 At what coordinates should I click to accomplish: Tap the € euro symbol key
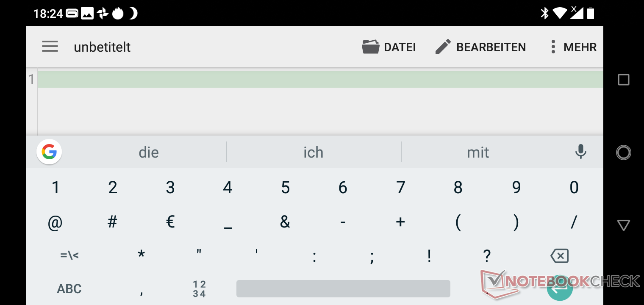click(x=170, y=222)
